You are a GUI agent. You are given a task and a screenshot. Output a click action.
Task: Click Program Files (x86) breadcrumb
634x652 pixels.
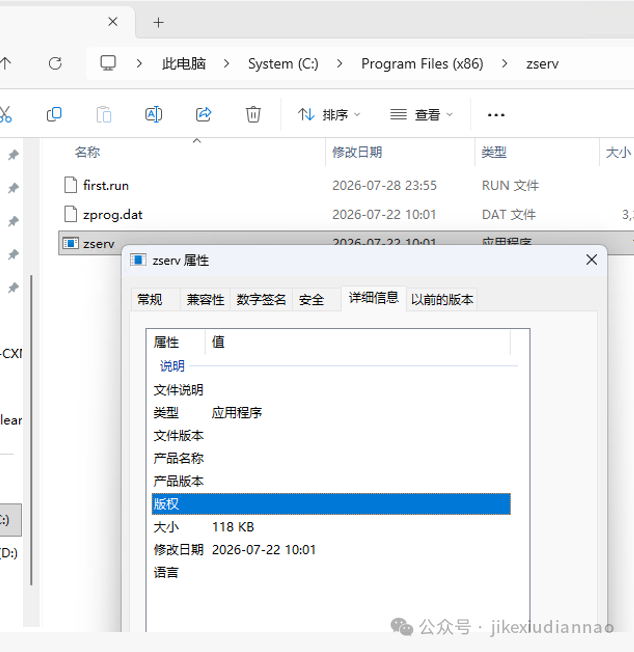(x=422, y=64)
